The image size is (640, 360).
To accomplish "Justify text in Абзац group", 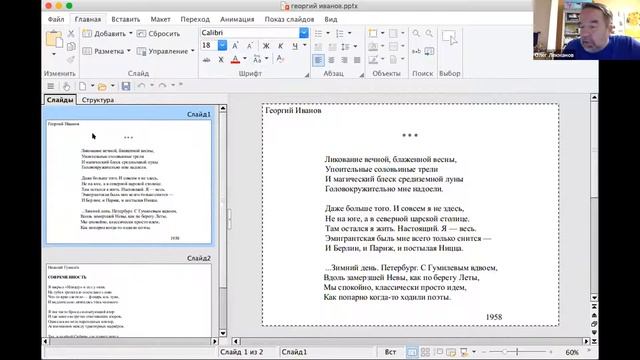I will tap(357, 60).
